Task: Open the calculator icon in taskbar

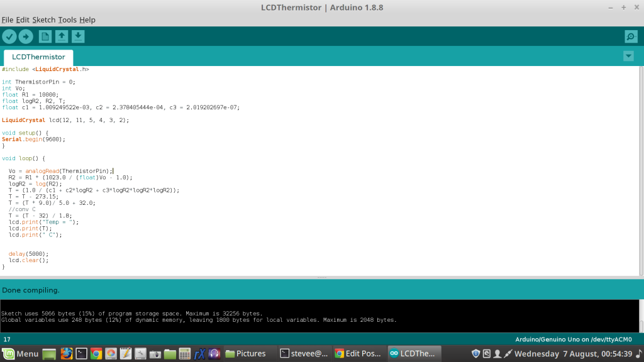Action: click(x=185, y=354)
